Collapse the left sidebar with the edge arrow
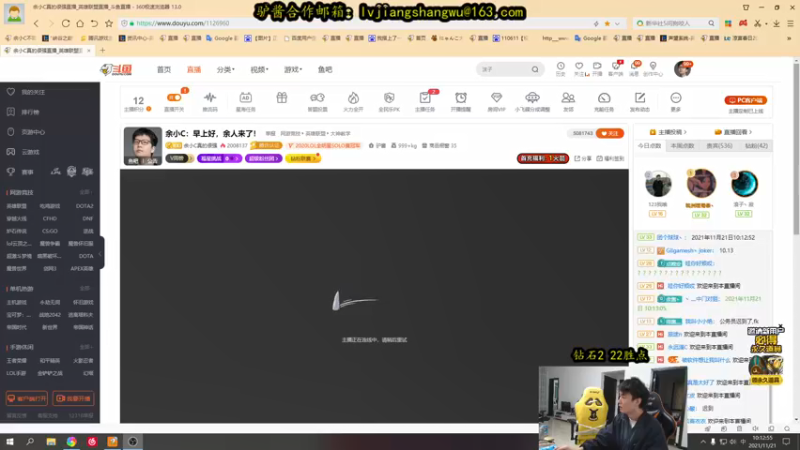This screenshot has height=450, width=800. click(101, 253)
